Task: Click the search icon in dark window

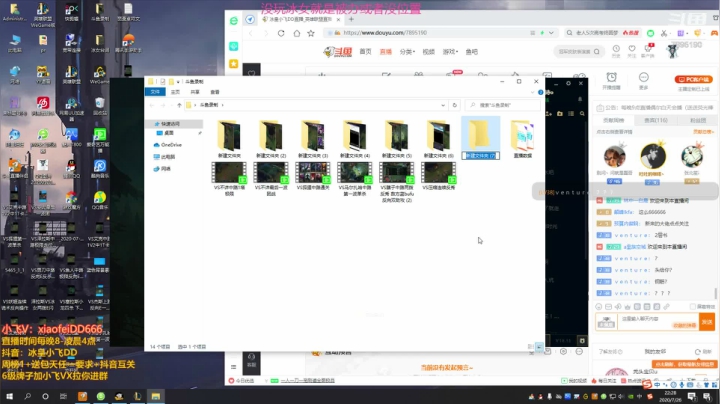Action: 582,113
